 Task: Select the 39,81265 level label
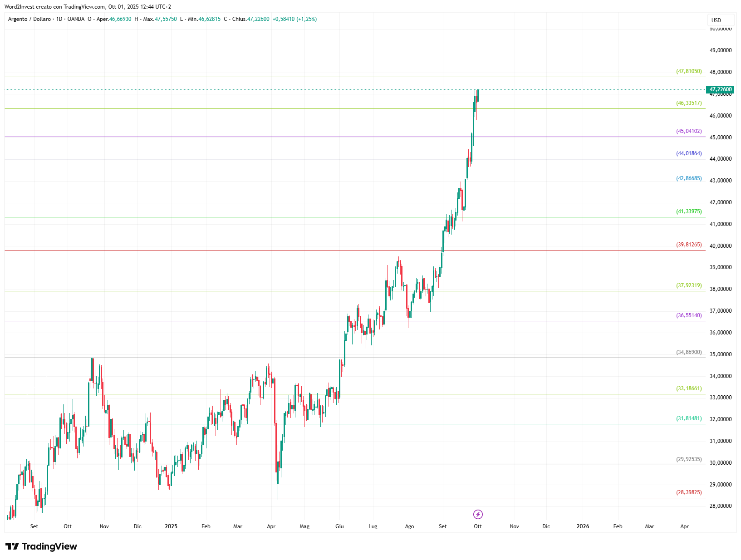689,245
